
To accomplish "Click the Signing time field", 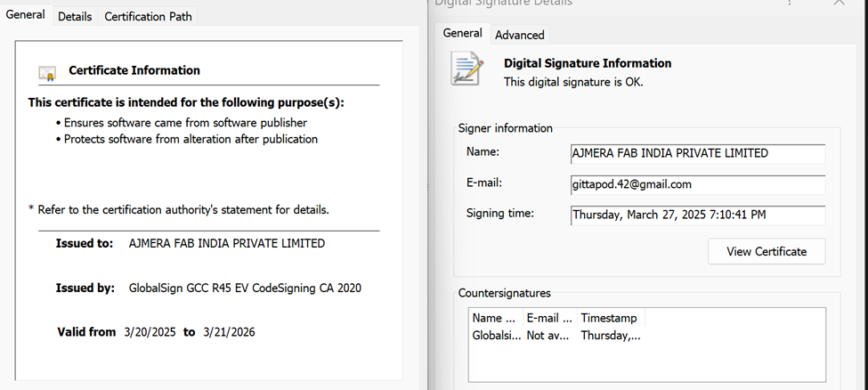I will coord(697,215).
